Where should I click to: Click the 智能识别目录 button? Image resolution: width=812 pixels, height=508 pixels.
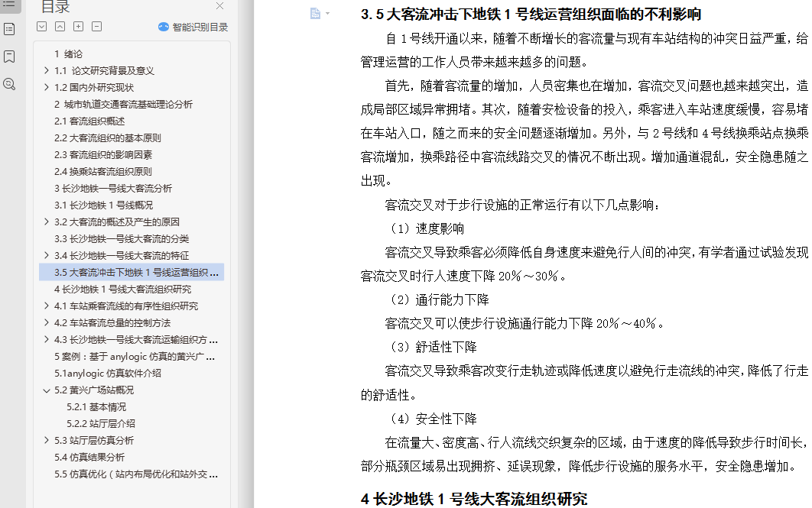pyautogui.click(x=193, y=27)
